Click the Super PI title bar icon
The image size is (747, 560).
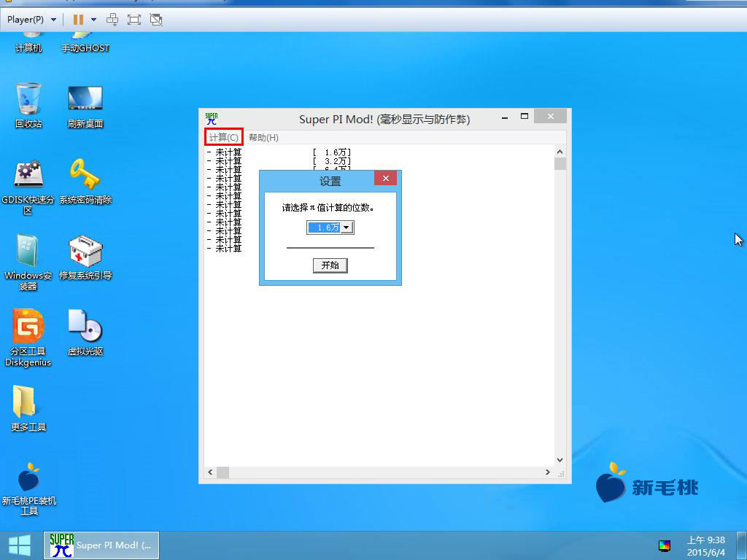click(211, 119)
